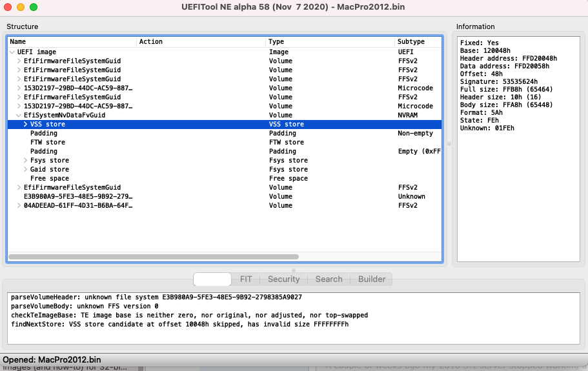Expand the Gaid store entry
The height and width of the screenshot is (371, 588).
[26, 170]
